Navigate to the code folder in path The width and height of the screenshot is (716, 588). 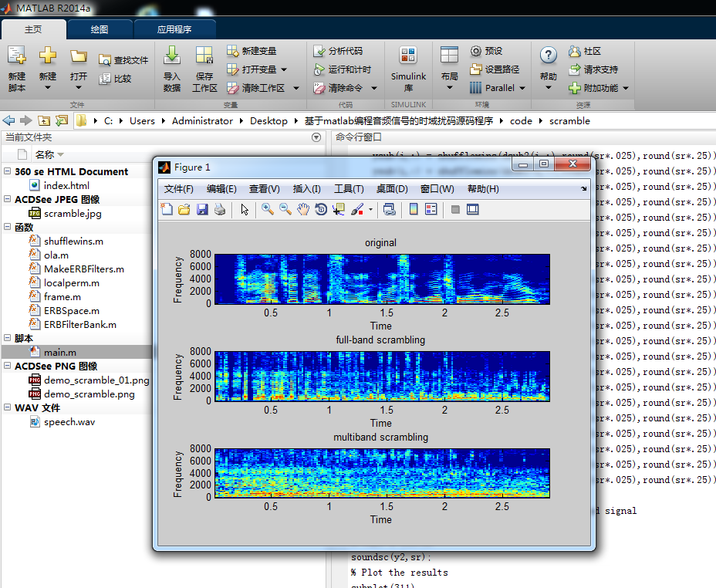pyautogui.click(x=521, y=121)
